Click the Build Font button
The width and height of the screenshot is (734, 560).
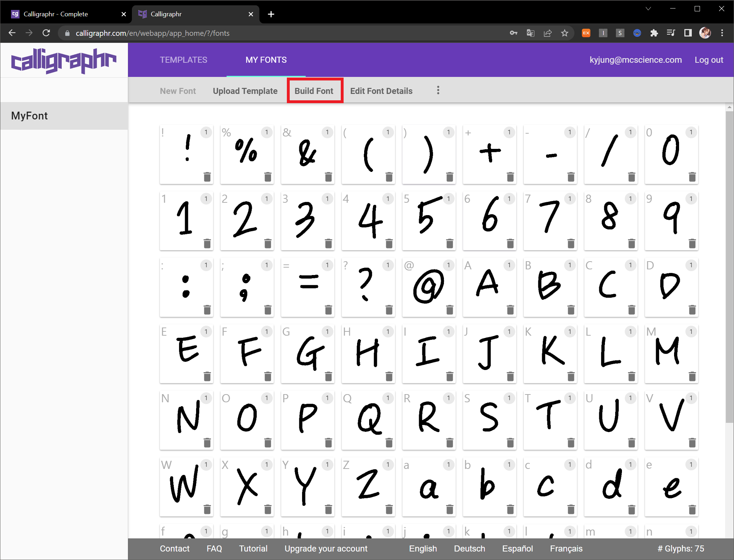click(314, 91)
